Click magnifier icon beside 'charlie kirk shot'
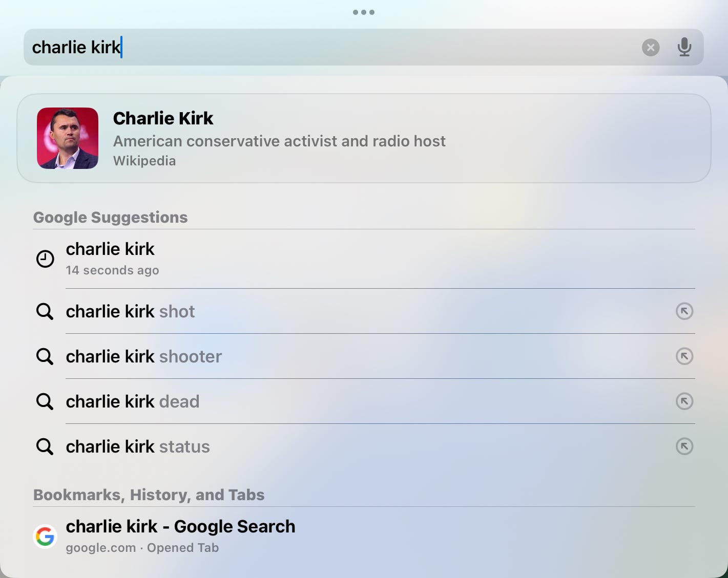Image resolution: width=728 pixels, height=578 pixels. click(45, 311)
